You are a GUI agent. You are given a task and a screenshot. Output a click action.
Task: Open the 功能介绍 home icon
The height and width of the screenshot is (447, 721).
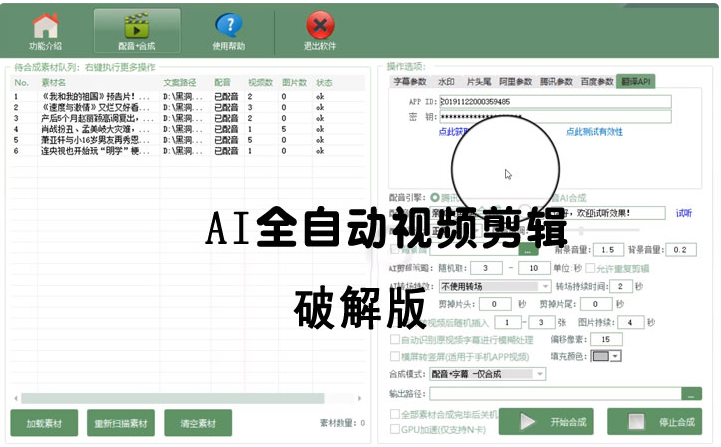pyautogui.click(x=45, y=26)
